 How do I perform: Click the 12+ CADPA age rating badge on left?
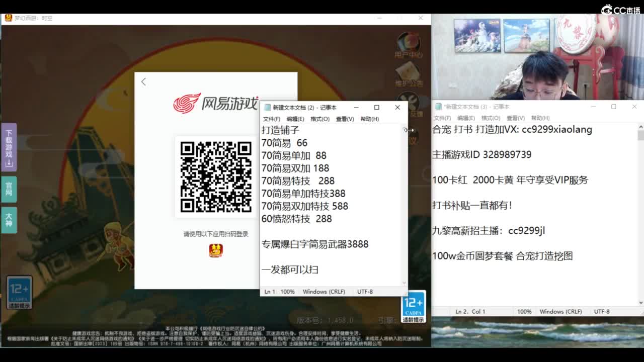point(19,293)
